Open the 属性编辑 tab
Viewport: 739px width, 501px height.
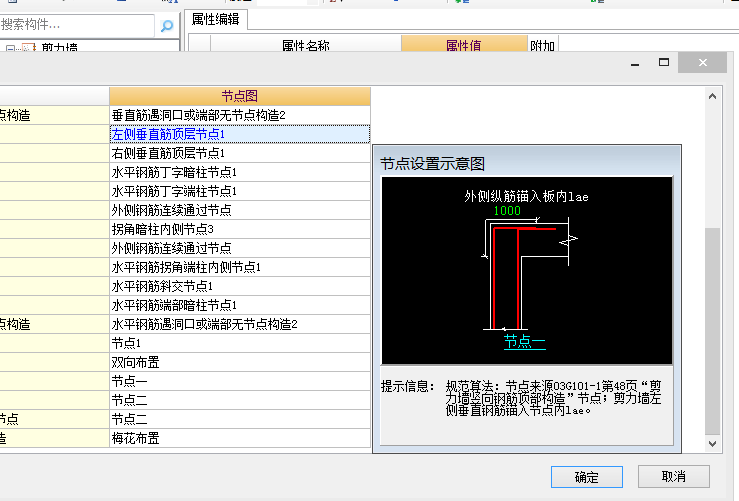click(216, 20)
